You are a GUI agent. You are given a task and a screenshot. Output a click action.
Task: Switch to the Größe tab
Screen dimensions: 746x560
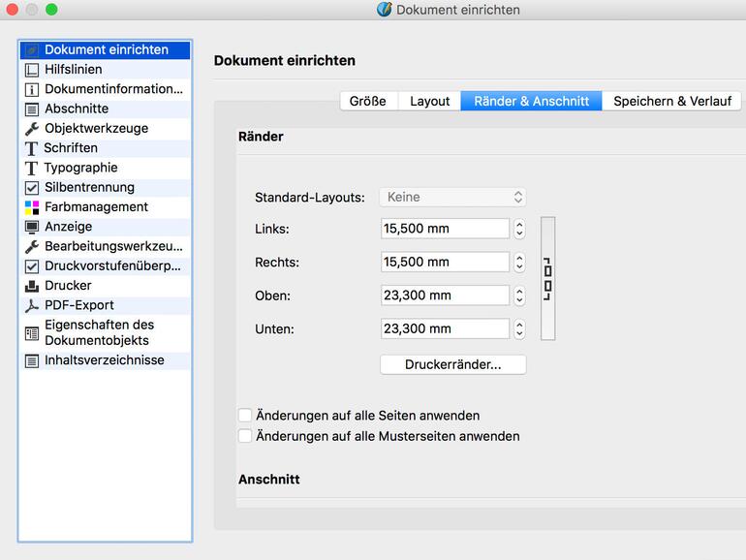[367, 101]
